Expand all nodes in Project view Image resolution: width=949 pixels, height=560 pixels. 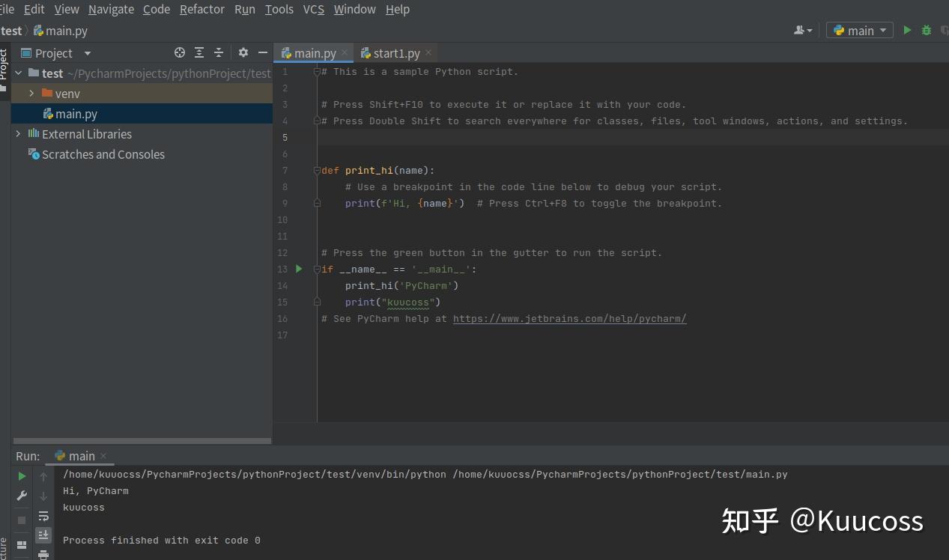pos(198,53)
